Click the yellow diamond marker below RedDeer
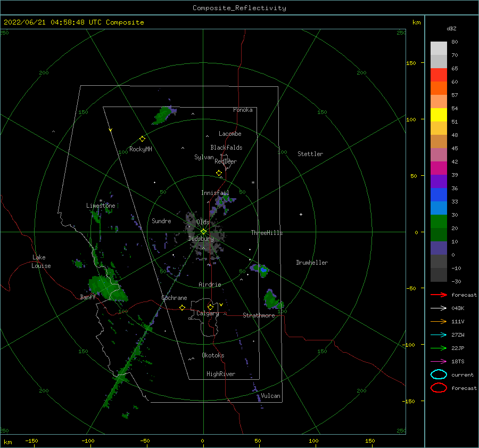Image resolution: width=479 pixels, height=448 pixels. click(219, 173)
